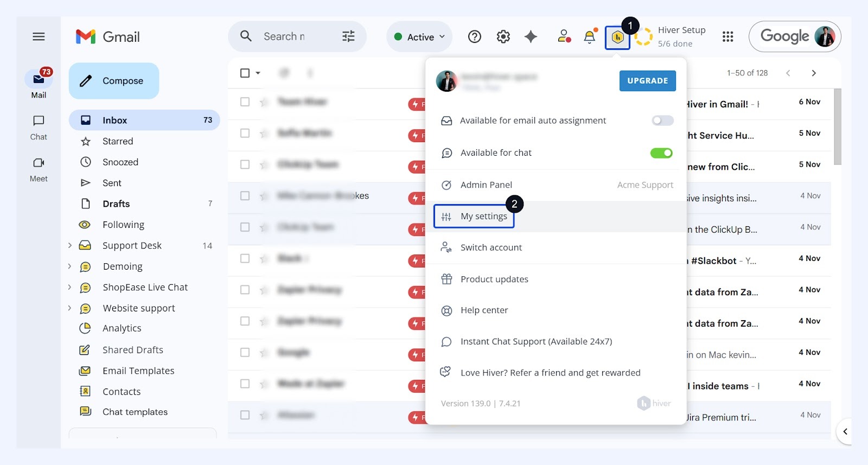Click the Gmail logo
Image resolution: width=868 pixels, height=465 pixels.
tap(107, 37)
